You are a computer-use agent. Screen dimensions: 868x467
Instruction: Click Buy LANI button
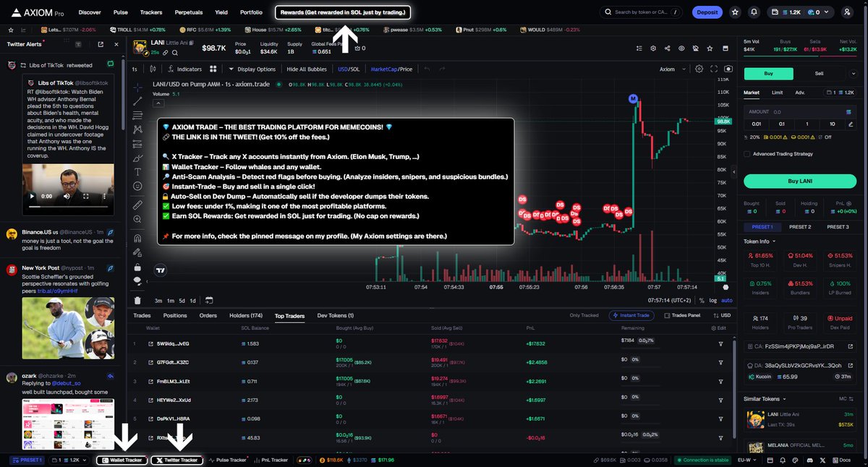point(801,181)
